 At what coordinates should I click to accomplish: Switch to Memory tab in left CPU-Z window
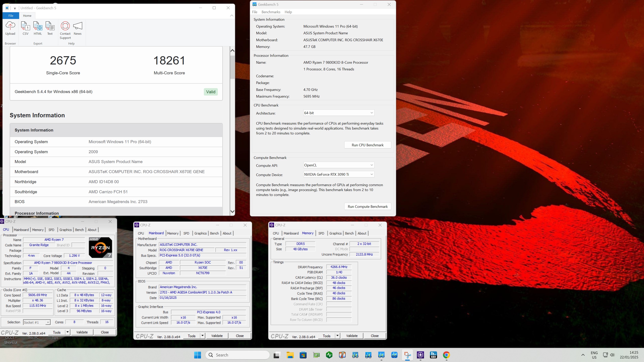point(38,230)
